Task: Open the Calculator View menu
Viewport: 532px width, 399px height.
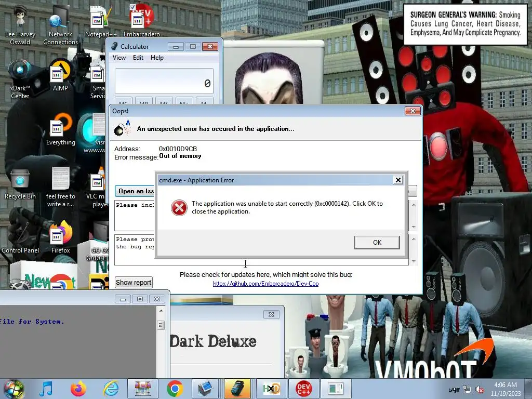Action: [119, 58]
